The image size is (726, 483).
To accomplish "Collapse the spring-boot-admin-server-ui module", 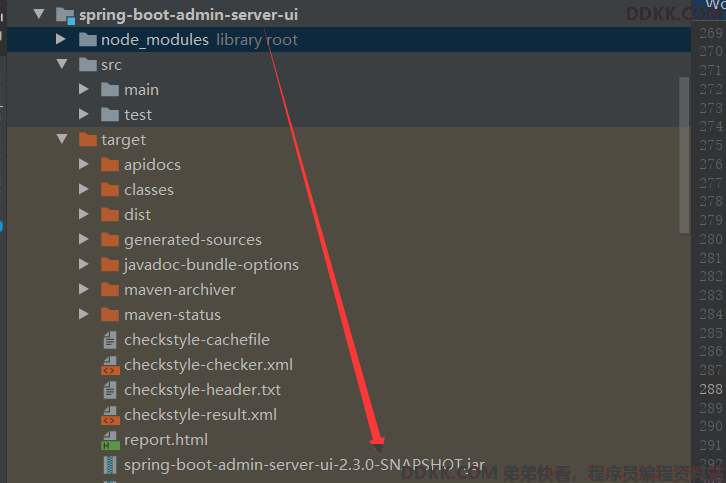I will (39, 14).
